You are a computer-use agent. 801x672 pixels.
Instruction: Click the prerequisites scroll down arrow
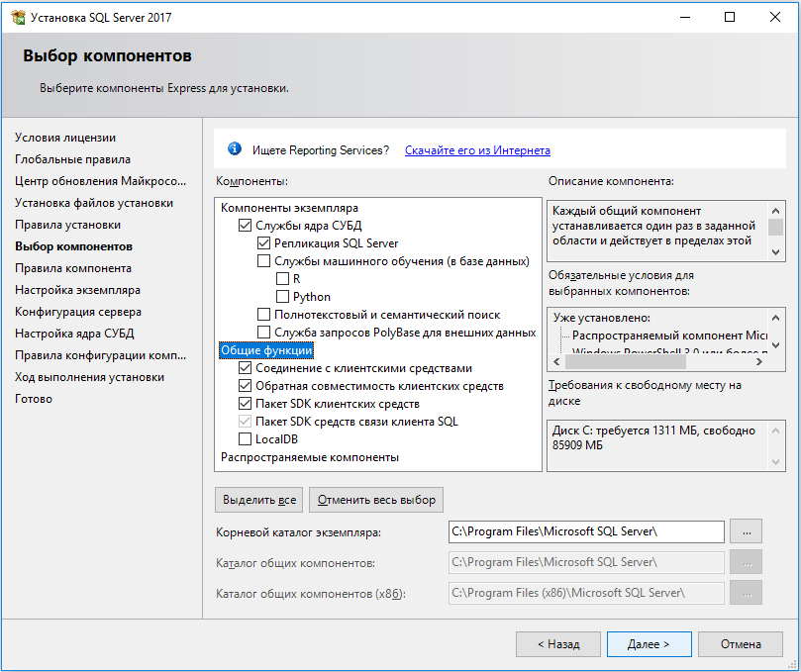[775, 345]
